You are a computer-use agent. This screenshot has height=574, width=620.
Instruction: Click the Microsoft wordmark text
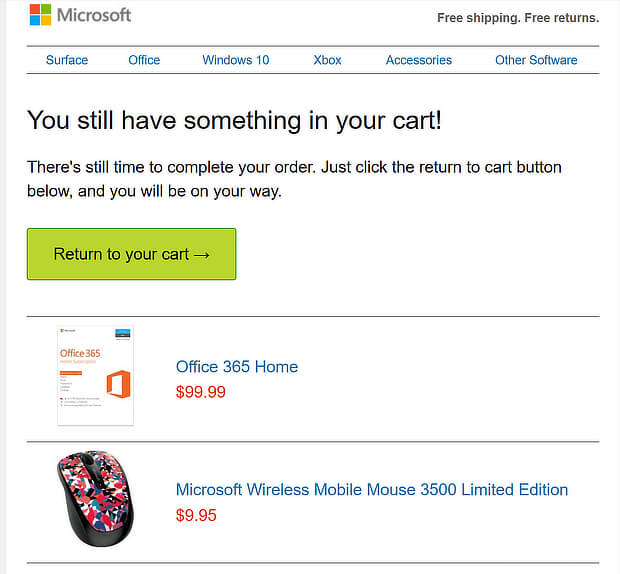point(94,15)
